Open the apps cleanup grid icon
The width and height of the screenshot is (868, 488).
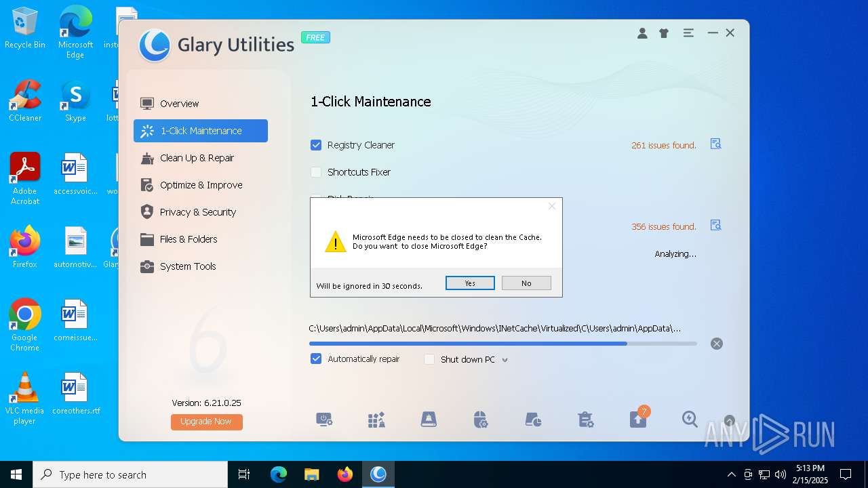coord(376,420)
